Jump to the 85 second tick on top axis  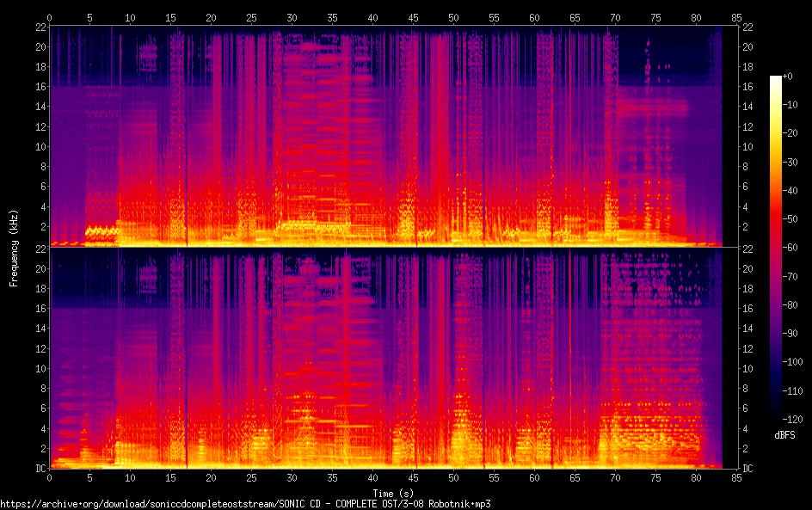click(x=736, y=17)
